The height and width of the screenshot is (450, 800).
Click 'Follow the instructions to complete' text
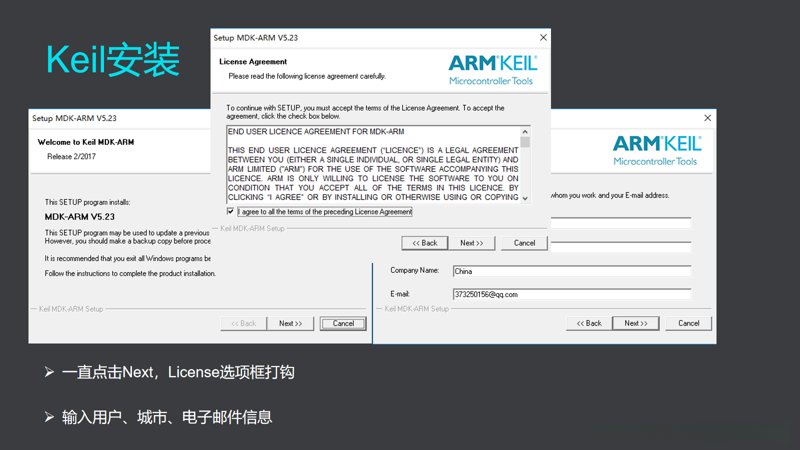pos(130,273)
